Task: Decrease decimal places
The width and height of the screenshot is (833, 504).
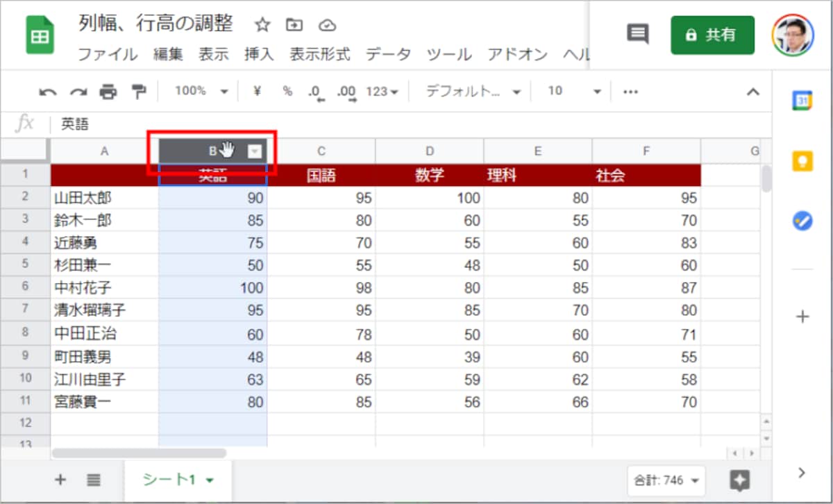Action: (x=317, y=92)
